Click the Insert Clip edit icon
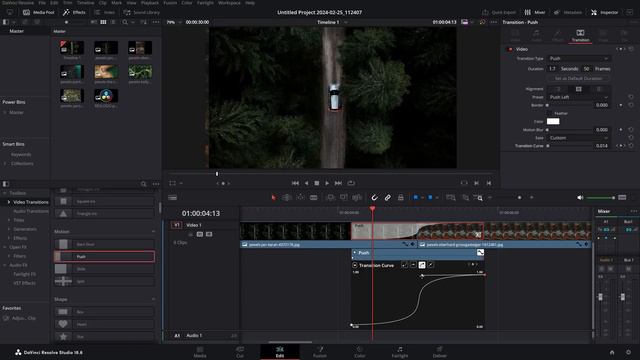Image resolution: width=640 pixels, height=360 pixels. coord(330,198)
